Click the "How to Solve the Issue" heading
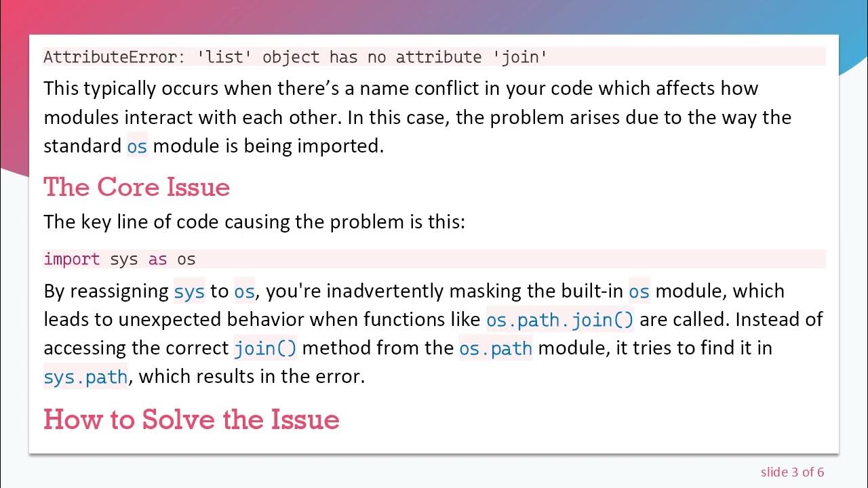The width and height of the screenshot is (868, 488). [191, 420]
